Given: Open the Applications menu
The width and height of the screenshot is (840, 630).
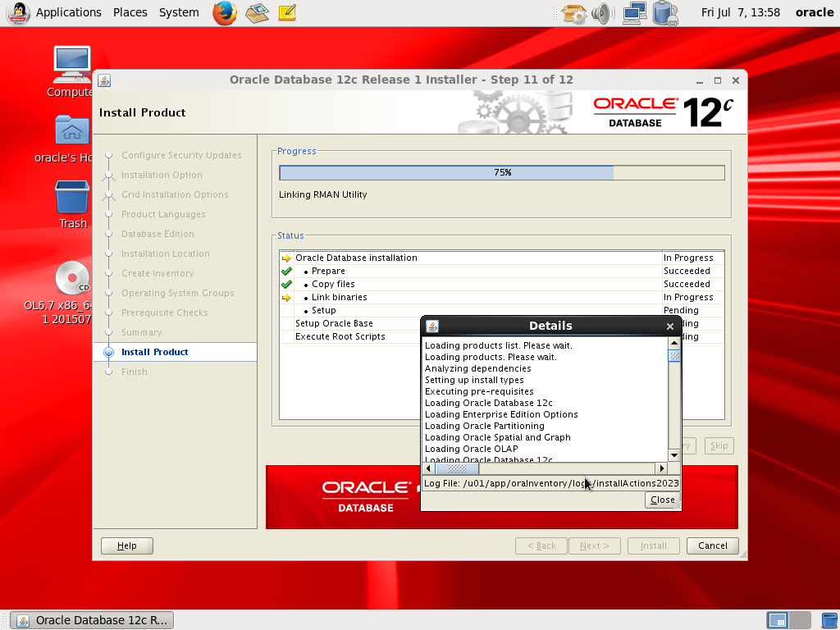Looking at the screenshot, I should 69,12.
